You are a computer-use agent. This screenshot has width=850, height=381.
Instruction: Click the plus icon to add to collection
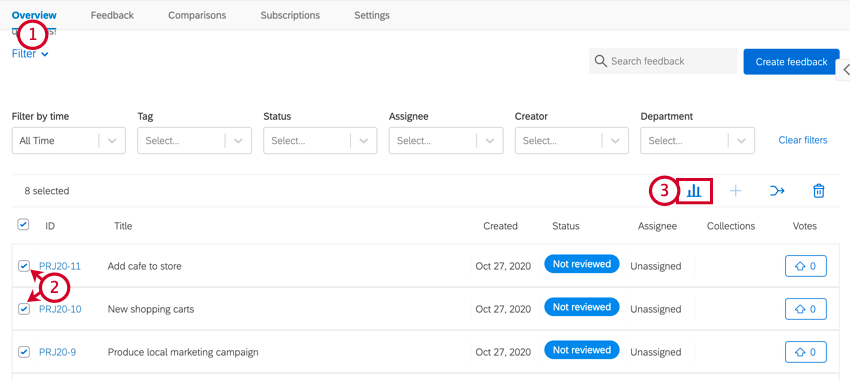tap(735, 191)
